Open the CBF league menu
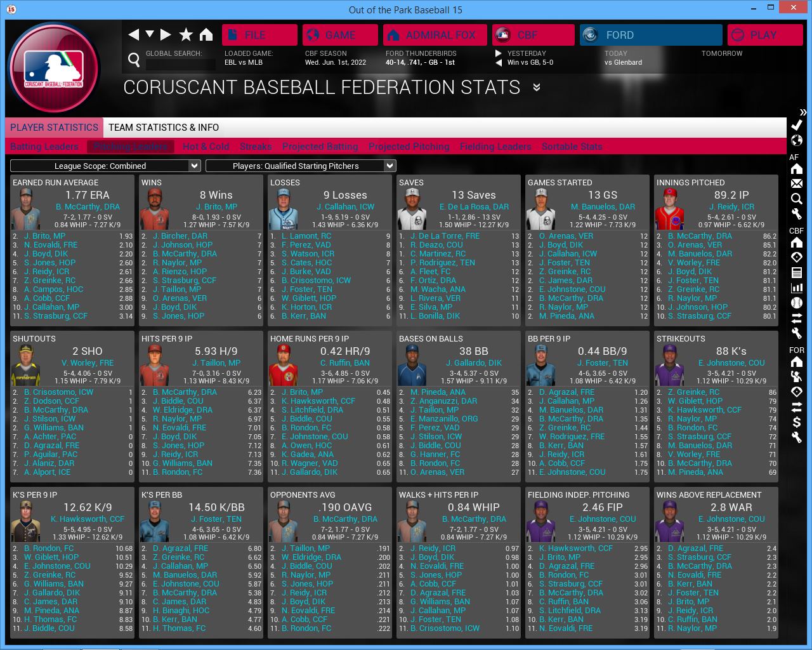Screen dimensions: 812x650 [534, 35]
